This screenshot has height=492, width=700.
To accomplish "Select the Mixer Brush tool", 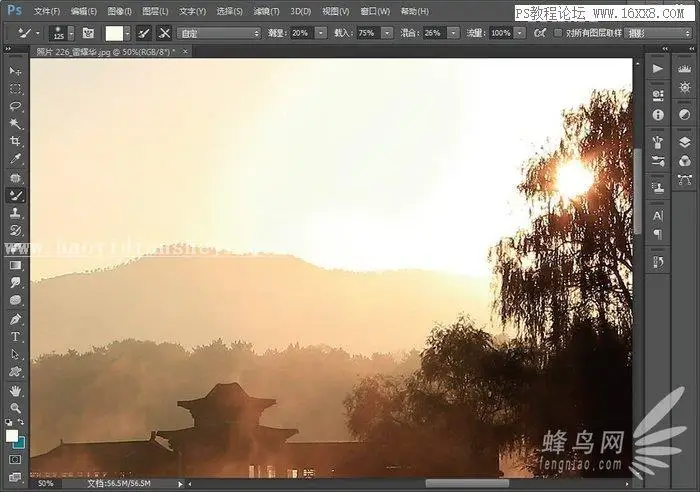I will coord(15,195).
